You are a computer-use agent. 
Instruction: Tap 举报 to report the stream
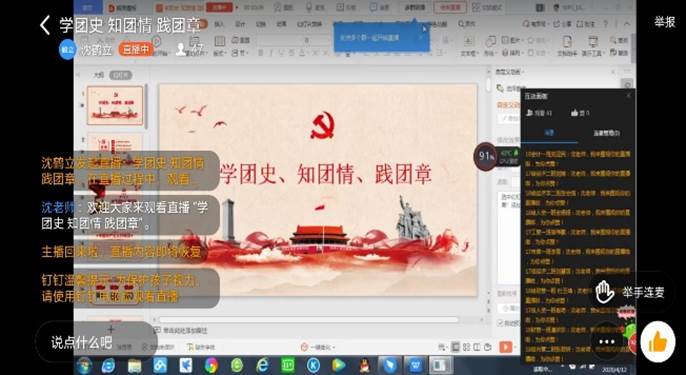pyautogui.click(x=665, y=22)
